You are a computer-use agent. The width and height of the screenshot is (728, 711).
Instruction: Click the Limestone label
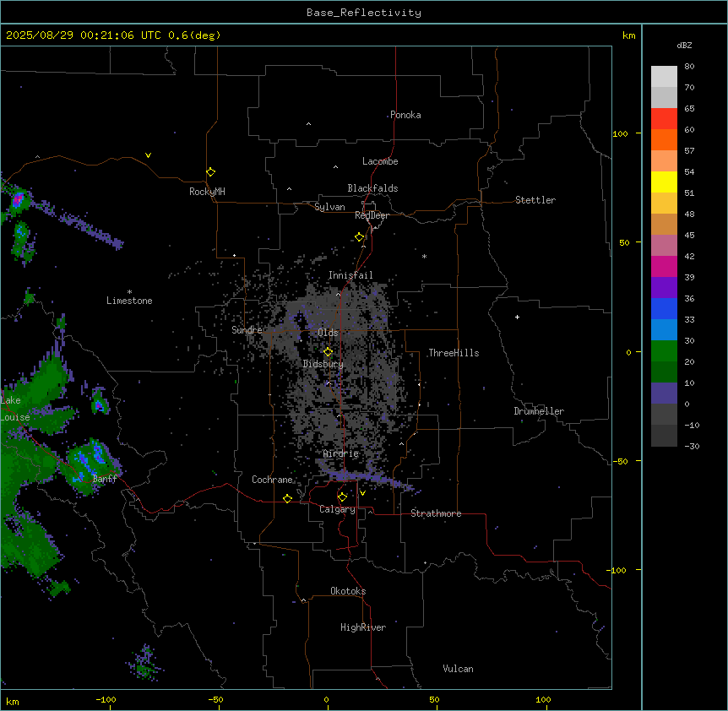coord(129,301)
